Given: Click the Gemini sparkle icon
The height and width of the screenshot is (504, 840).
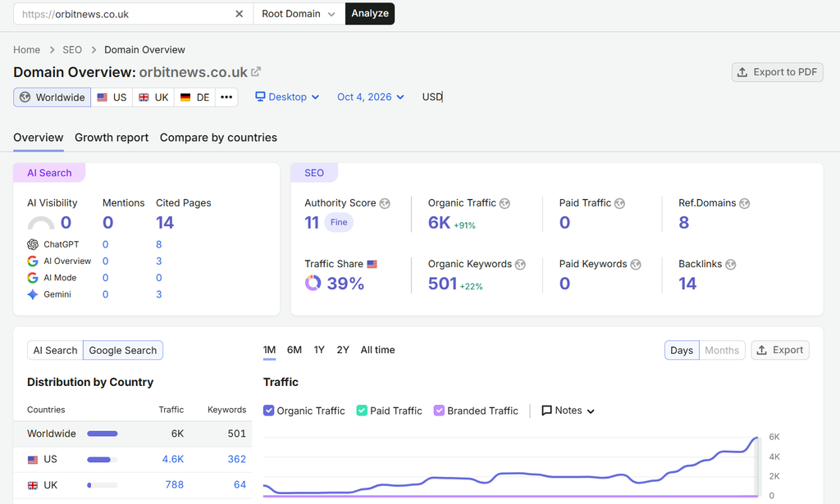Looking at the screenshot, I should [33, 294].
